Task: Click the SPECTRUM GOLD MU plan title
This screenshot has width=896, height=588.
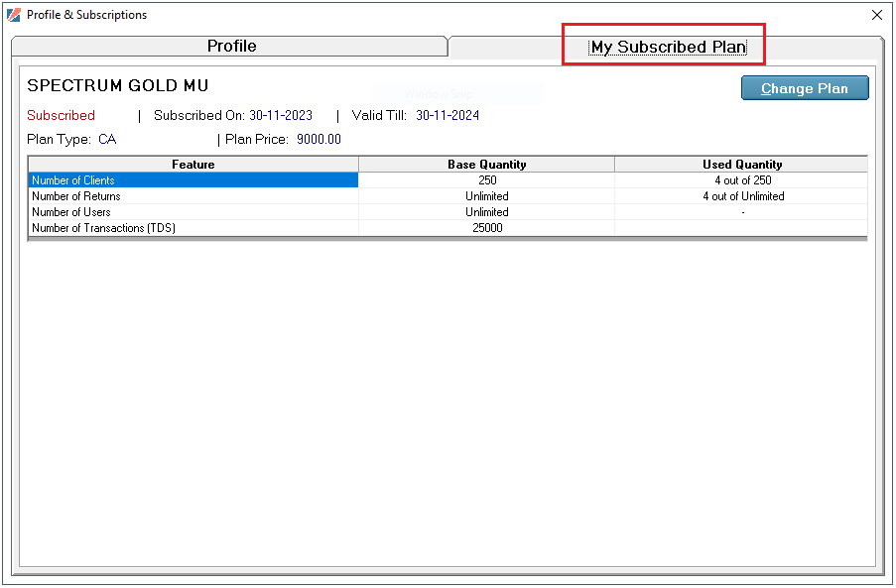Action: tap(118, 85)
